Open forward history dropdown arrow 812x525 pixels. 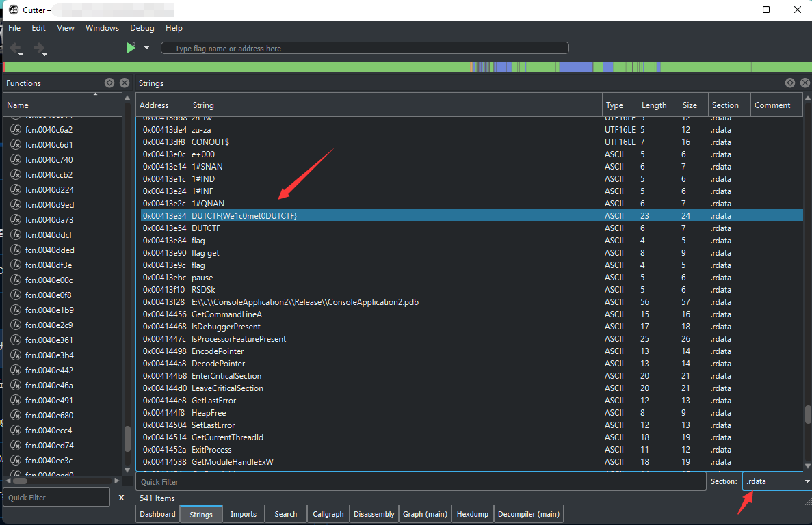44,55
